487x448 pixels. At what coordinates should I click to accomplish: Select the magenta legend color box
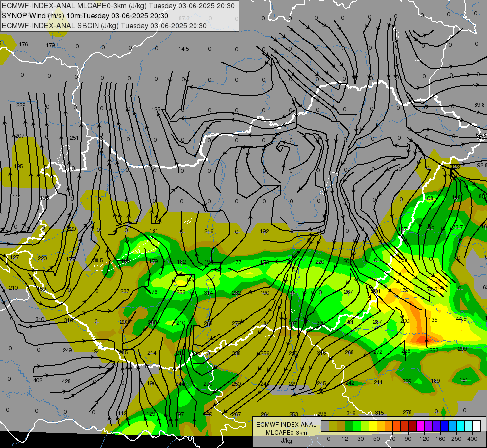click(420, 426)
